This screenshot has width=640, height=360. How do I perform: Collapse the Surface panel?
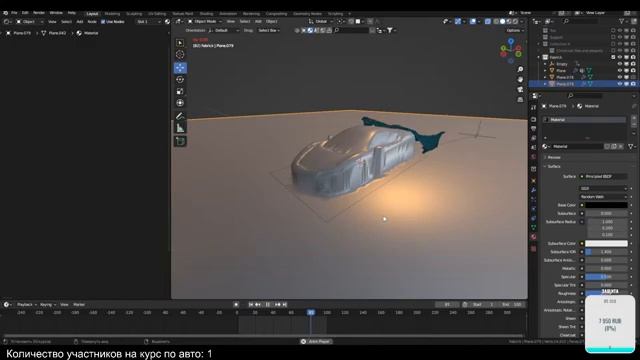coord(553,167)
